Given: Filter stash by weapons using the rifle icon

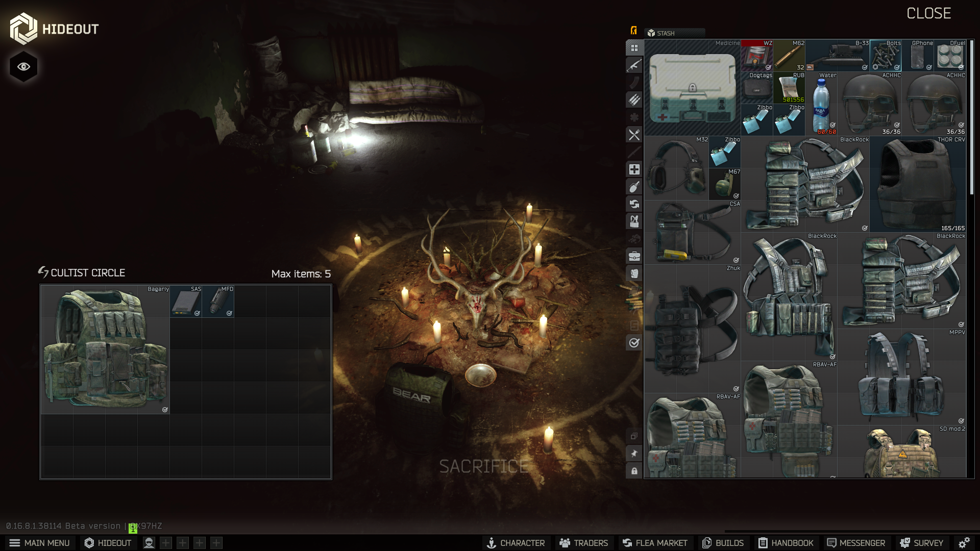Looking at the screenshot, I should click(x=634, y=65).
